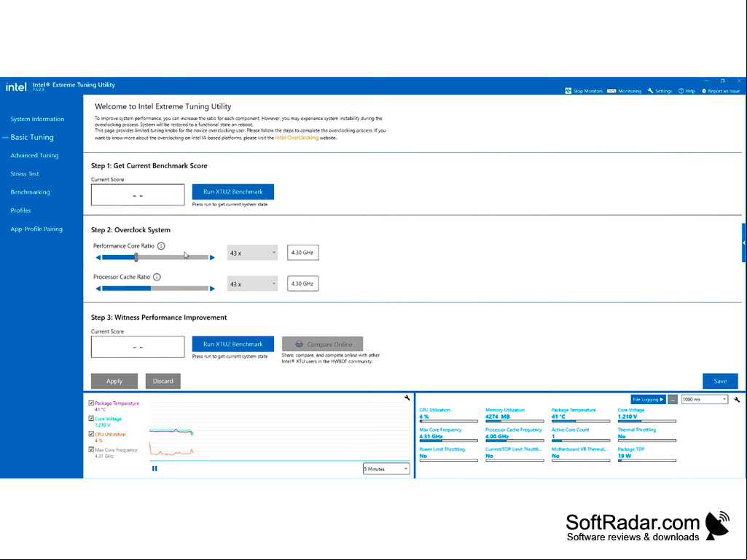747x560 pixels.
Task: Toggle Package Temperature graph checkbox
Action: [x=91, y=403]
